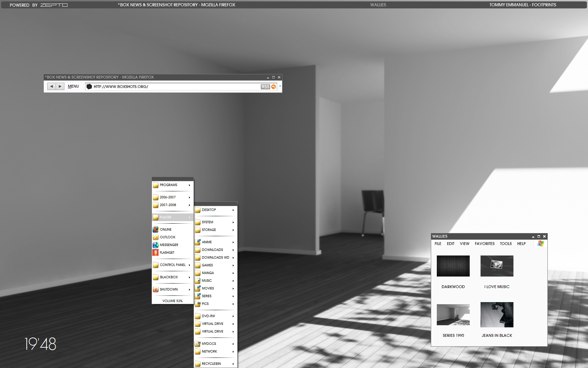
Task: Click the Music folder icon
Action: [x=198, y=280]
